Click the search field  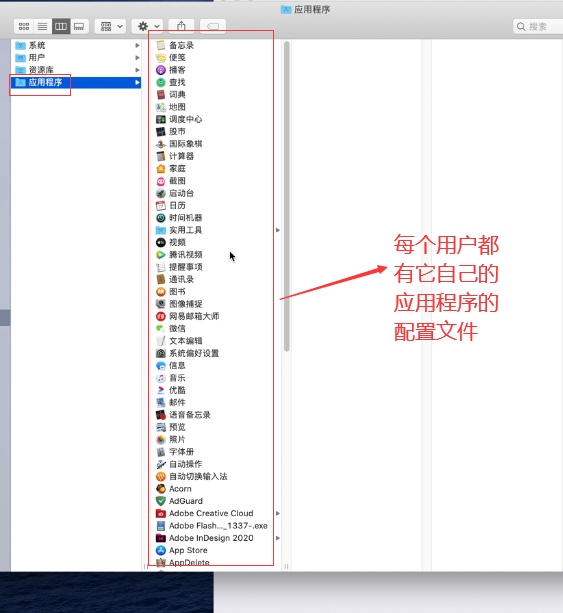538,26
